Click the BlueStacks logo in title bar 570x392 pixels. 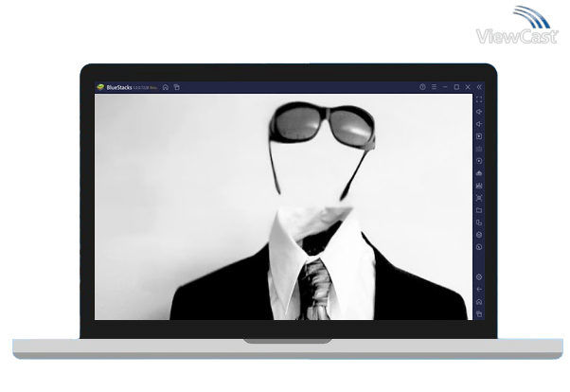tap(100, 87)
